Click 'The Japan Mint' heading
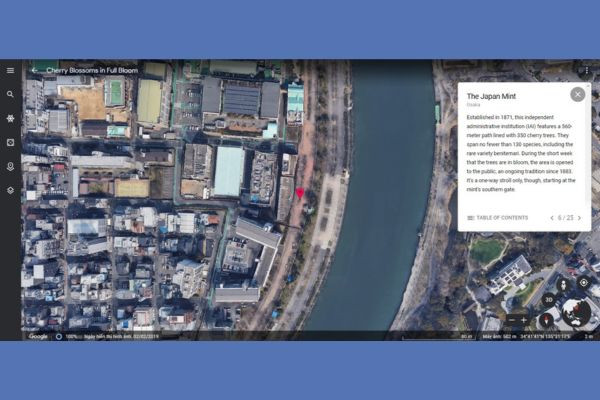The image size is (600, 400). pyautogui.click(x=491, y=96)
